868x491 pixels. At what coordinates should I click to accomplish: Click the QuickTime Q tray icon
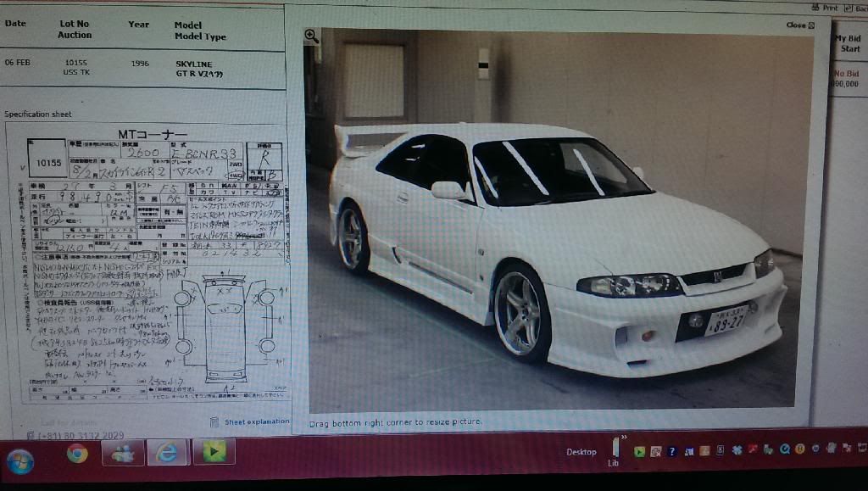pyautogui.click(x=784, y=449)
